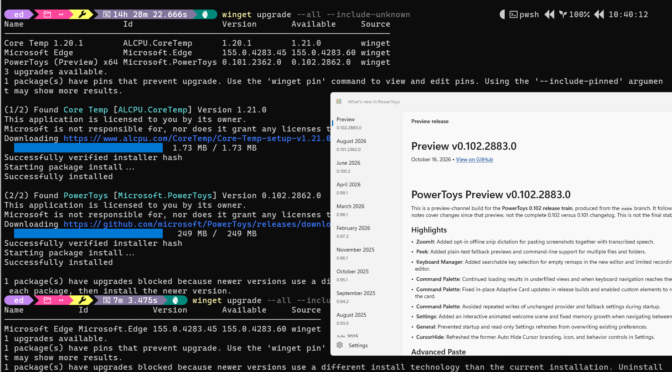Click the pwsh shell indicator in terminal header
The height and width of the screenshot is (372, 672).
pyautogui.click(x=525, y=15)
